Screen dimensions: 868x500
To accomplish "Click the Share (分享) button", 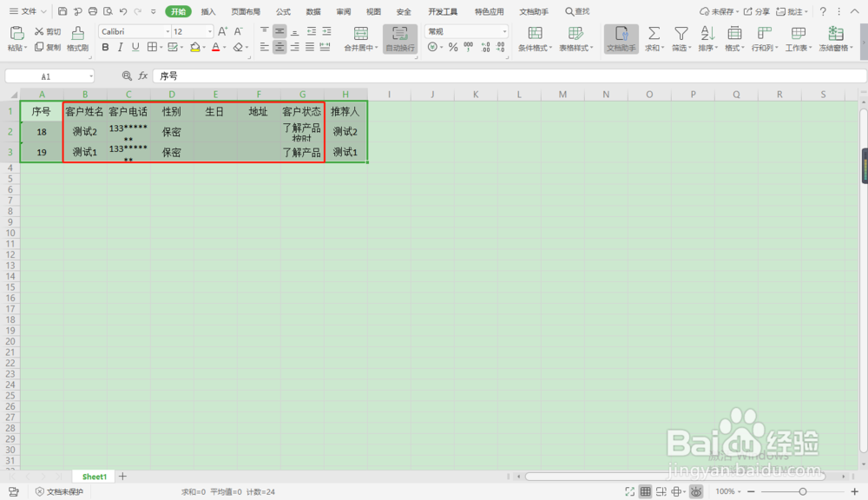I will point(756,11).
